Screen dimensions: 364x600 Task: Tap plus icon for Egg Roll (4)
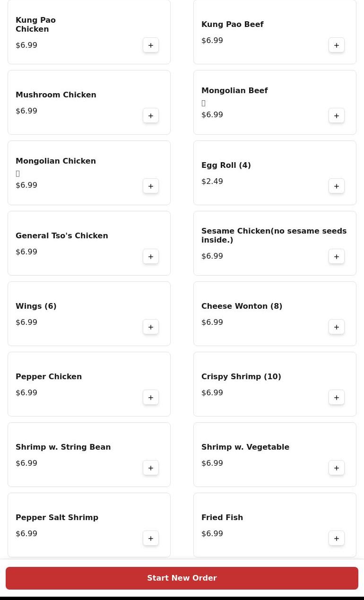coord(337,186)
